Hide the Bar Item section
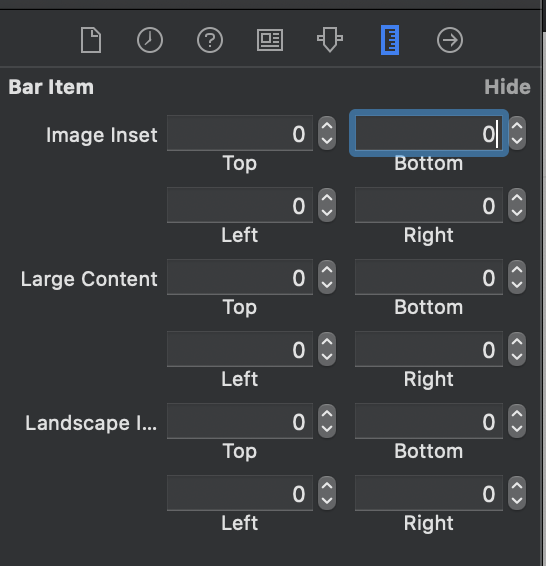 click(x=507, y=87)
